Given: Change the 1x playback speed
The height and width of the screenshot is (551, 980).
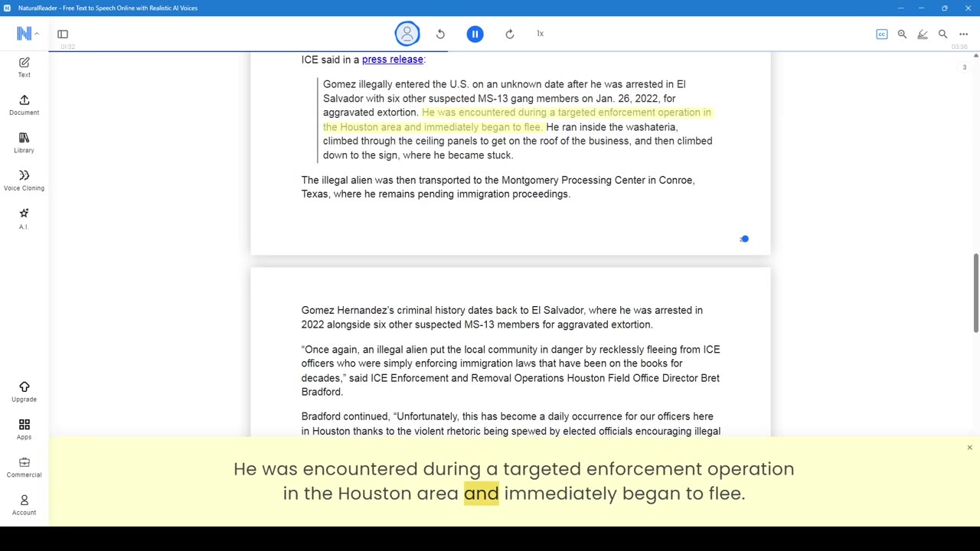Looking at the screenshot, I should (540, 34).
